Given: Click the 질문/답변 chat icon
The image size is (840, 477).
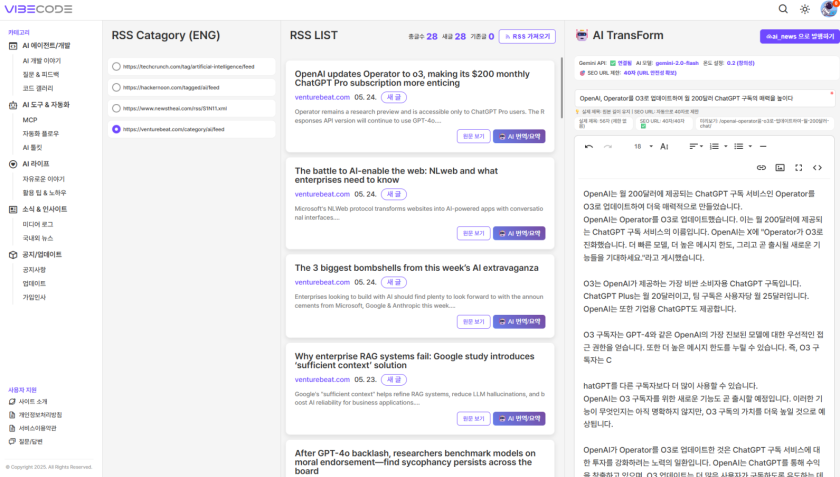Looking at the screenshot, I should (12, 442).
